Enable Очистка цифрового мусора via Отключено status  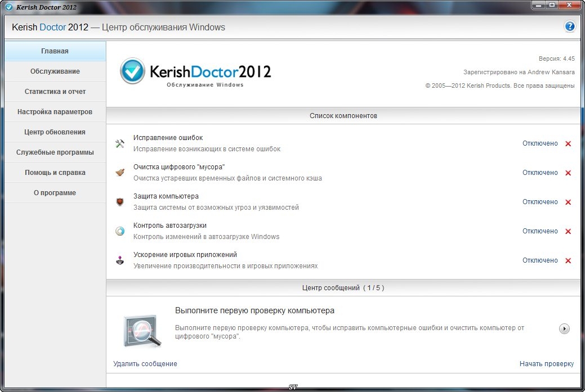539,173
